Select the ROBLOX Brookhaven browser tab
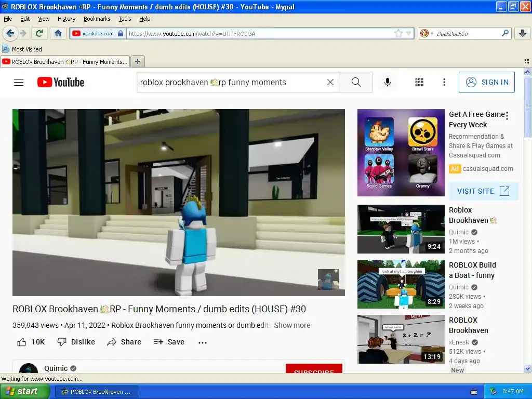This screenshot has width=532, height=399. click(x=65, y=61)
